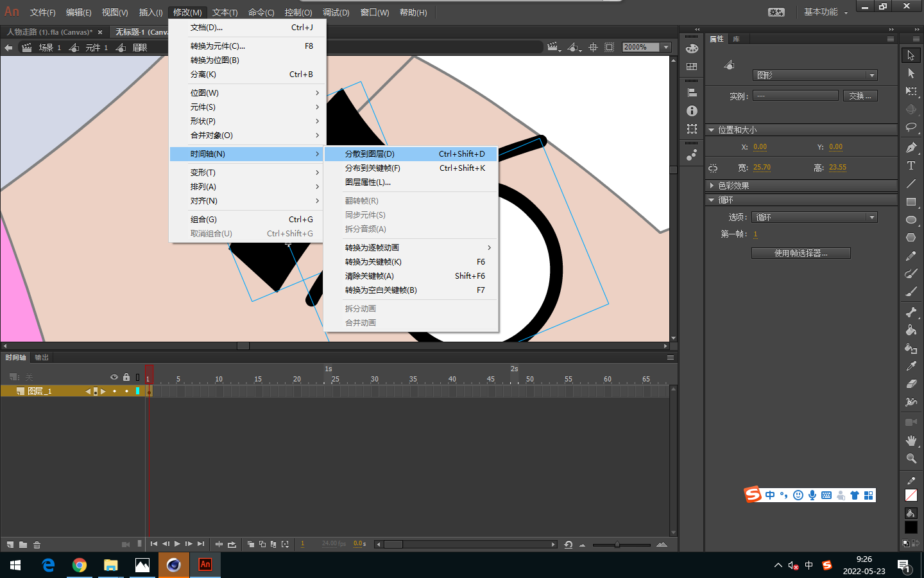Activate the Zoom magnifier tool
This screenshot has height=578, width=924.
click(x=911, y=459)
